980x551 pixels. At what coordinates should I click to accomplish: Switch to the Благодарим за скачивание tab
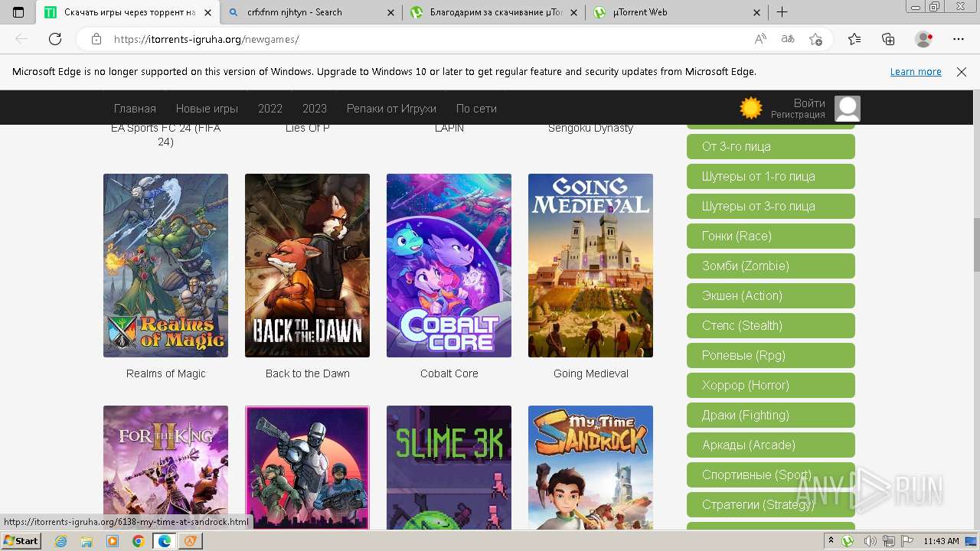pyautogui.click(x=494, y=12)
